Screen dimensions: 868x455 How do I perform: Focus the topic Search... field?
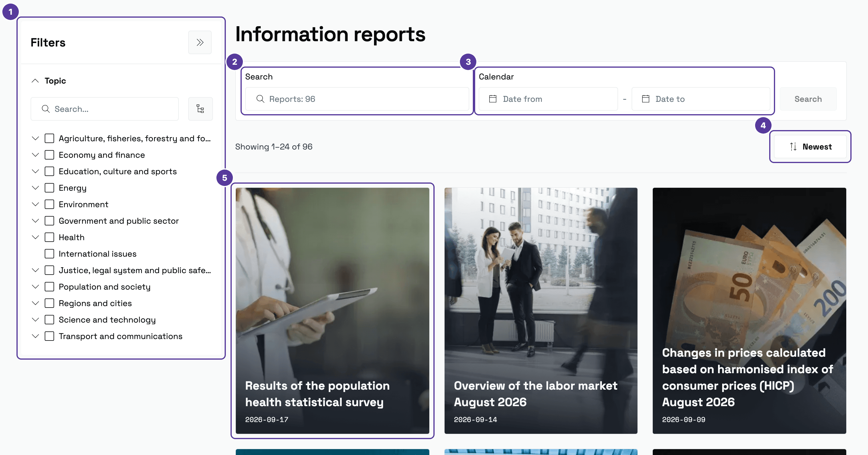[104, 109]
